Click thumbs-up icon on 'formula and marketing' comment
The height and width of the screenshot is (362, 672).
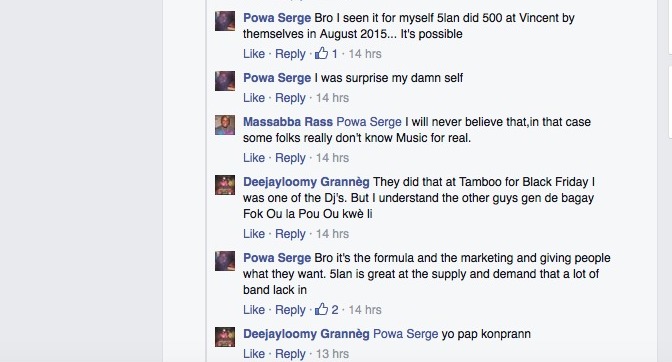[x=321, y=309]
